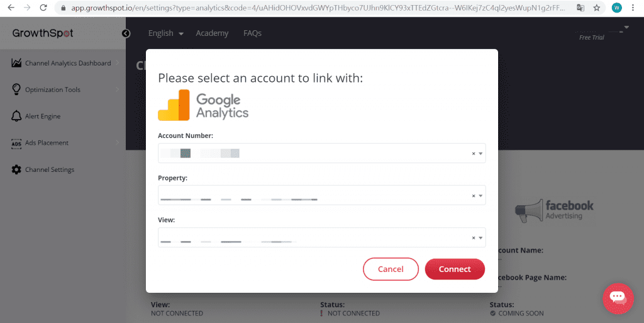The height and width of the screenshot is (323, 644).
Task: Clear the Property field selection
Action: pos(474,196)
